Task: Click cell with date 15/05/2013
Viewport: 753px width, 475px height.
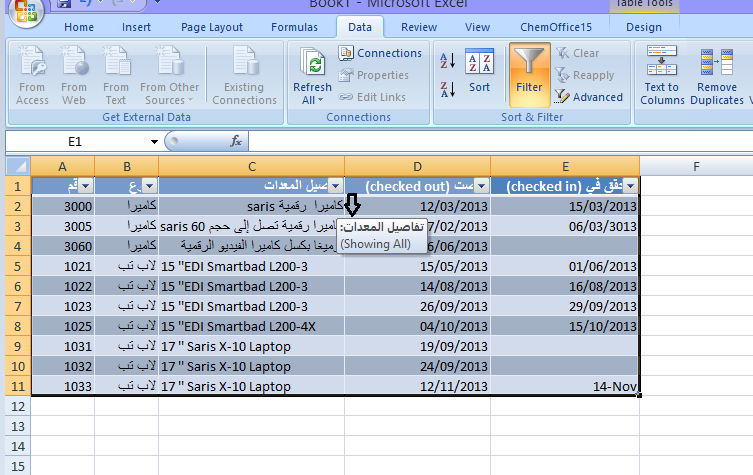Action: pos(417,266)
